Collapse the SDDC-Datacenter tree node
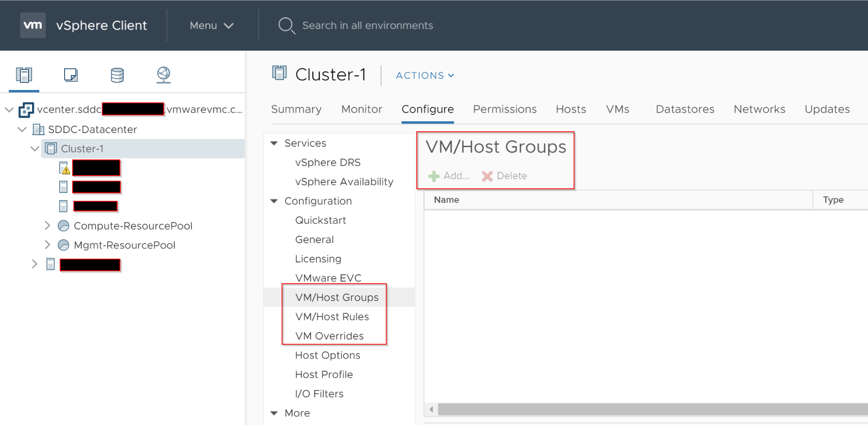868x425 pixels. click(22, 129)
